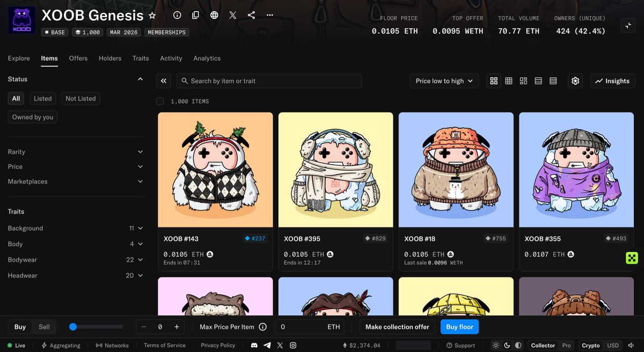Screen dimensions: 644x352
Task: Open the Activity tab
Action: pos(171,58)
